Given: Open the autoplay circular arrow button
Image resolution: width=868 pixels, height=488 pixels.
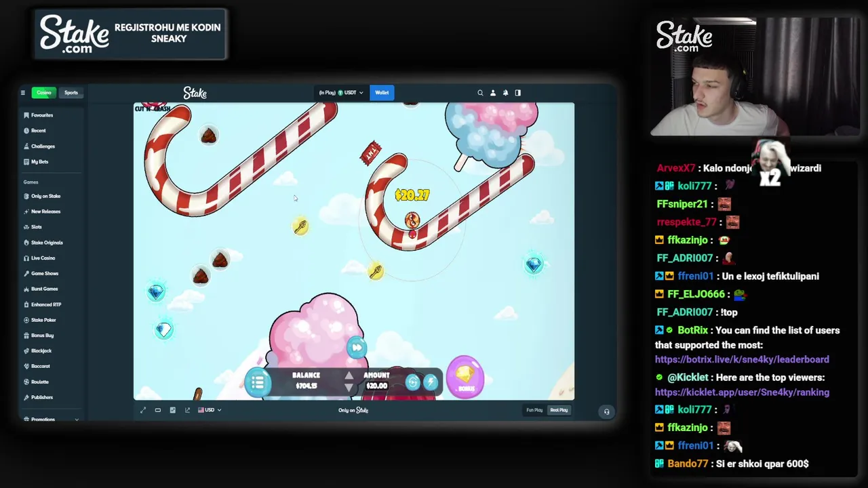Looking at the screenshot, I should coord(413,383).
